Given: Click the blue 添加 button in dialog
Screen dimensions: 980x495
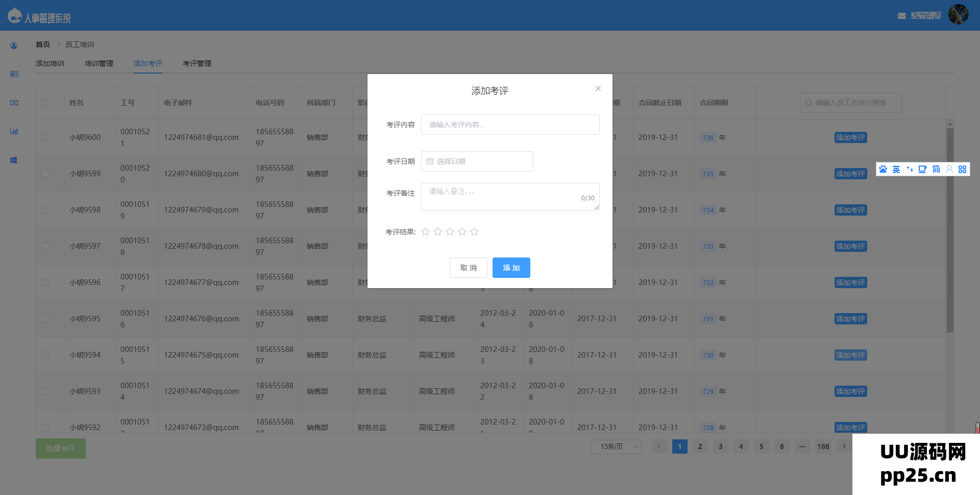Looking at the screenshot, I should 511,268.
